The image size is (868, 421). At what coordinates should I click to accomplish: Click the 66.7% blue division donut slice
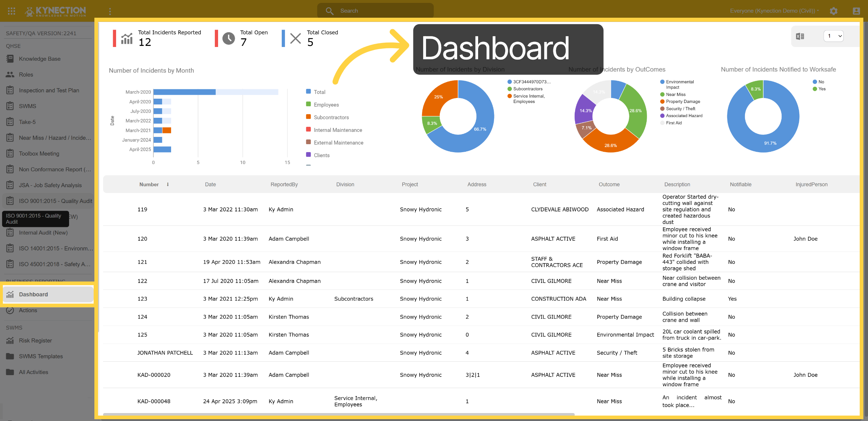pyautogui.click(x=481, y=129)
